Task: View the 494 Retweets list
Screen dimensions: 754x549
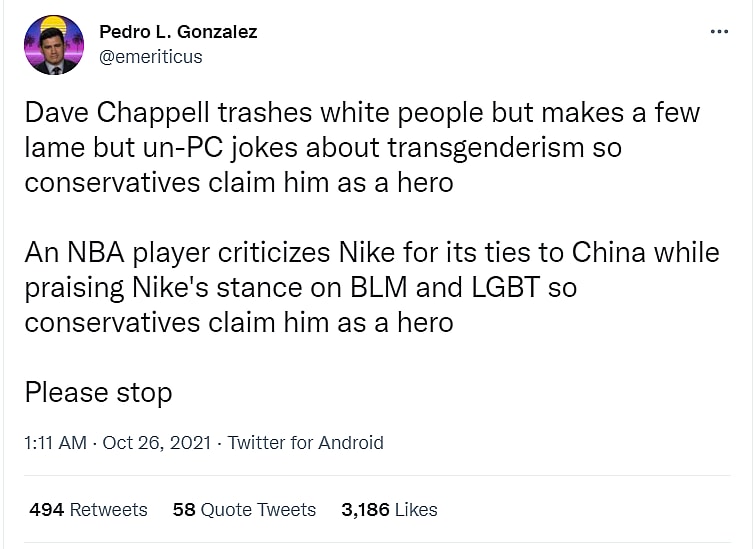Action: pos(88,509)
